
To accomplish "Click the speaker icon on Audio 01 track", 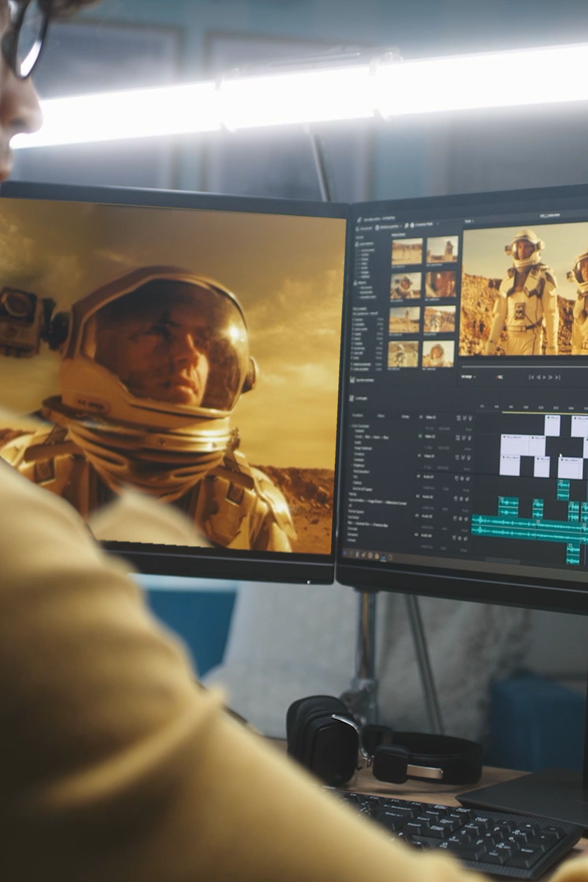I will 468,479.
